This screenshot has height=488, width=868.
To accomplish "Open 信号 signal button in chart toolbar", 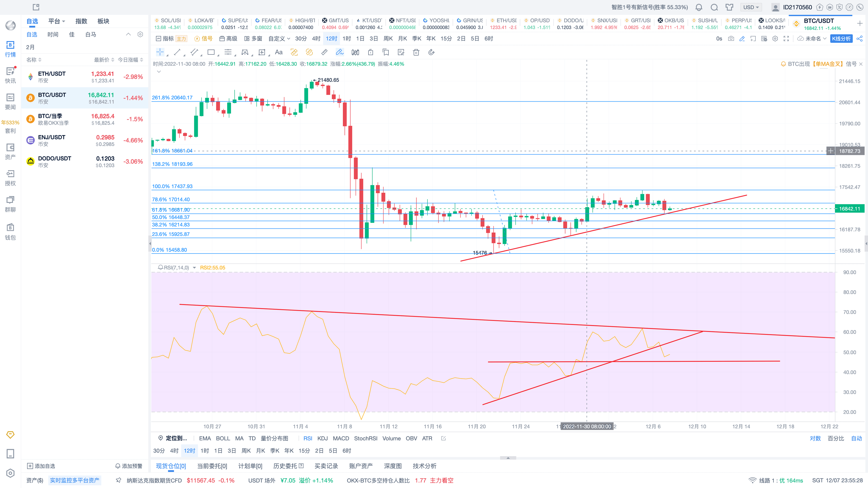I will [203, 39].
